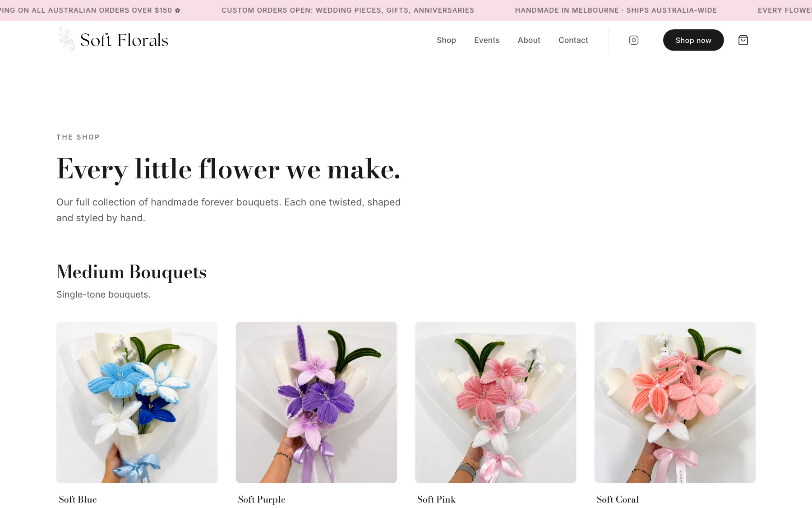Click the Soft Pink product title
This screenshot has width=812, height=508.
click(436, 499)
